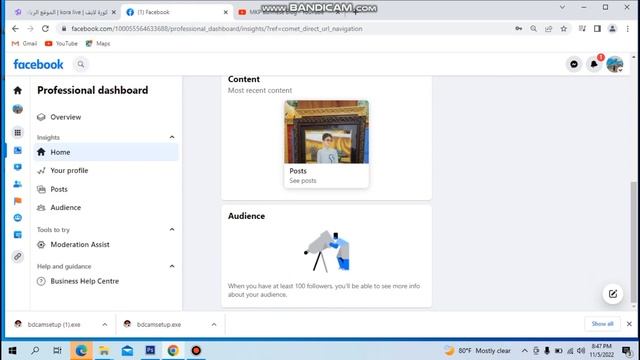Open Facebook search magnifier
The image size is (640, 360).
pos(81,64)
